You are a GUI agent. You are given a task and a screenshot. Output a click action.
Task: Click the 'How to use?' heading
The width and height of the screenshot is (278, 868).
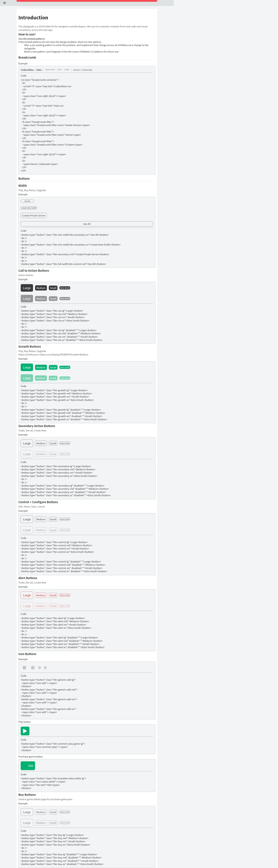27,34
